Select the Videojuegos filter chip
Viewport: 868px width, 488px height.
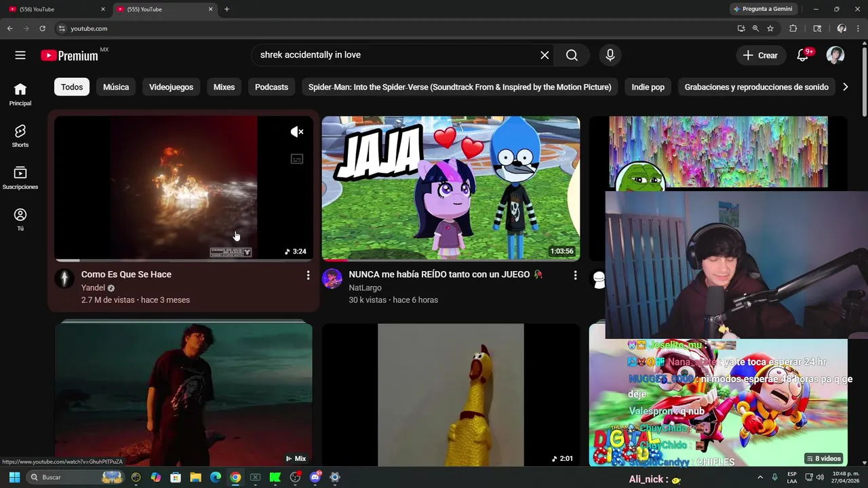[171, 87]
